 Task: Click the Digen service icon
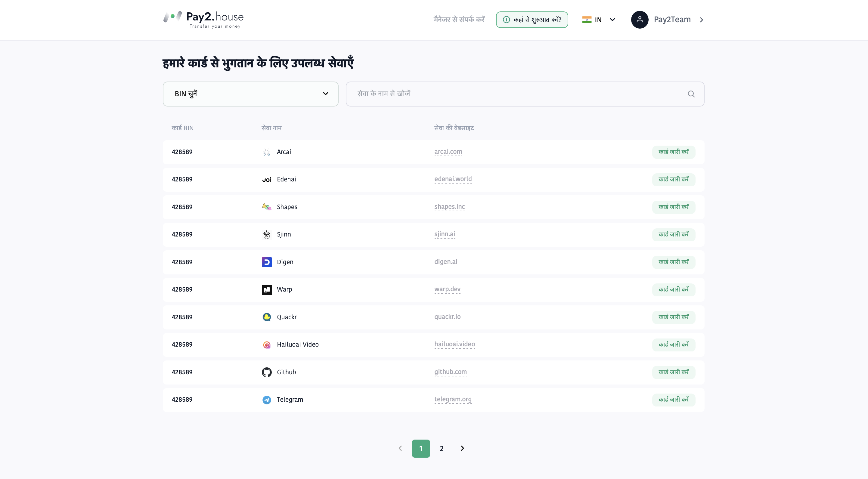[267, 262]
